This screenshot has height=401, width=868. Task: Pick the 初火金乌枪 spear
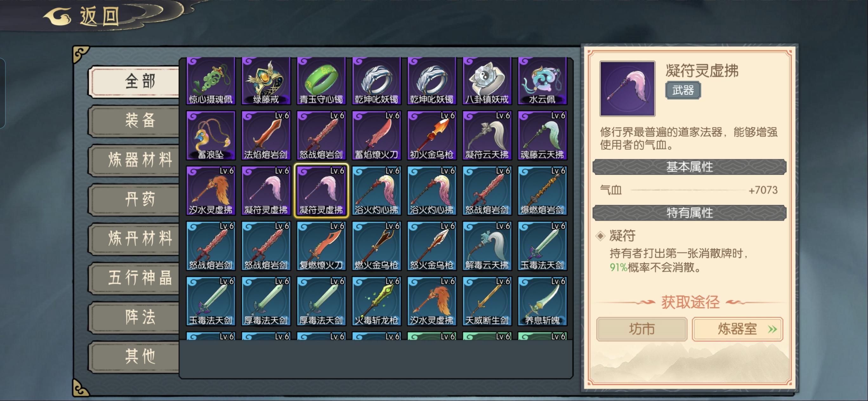[x=432, y=135]
